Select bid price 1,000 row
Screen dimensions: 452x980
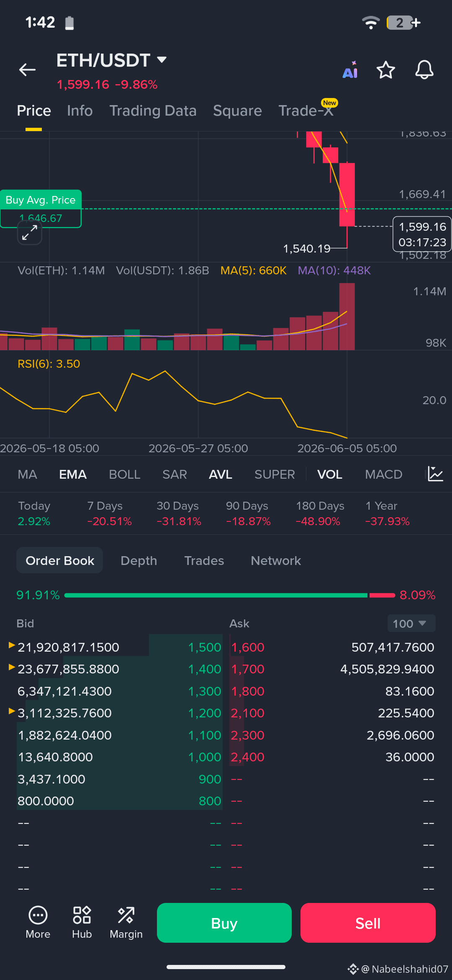(x=119, y=757)
